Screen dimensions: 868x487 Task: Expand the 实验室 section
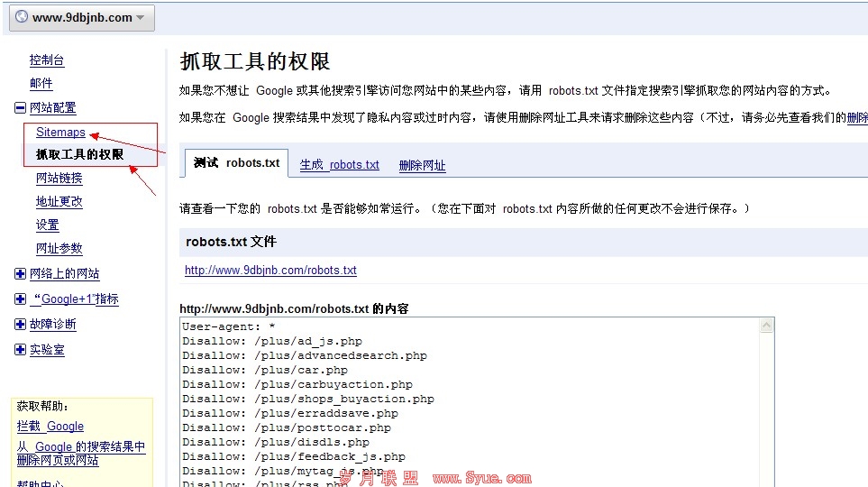(20, 350)
